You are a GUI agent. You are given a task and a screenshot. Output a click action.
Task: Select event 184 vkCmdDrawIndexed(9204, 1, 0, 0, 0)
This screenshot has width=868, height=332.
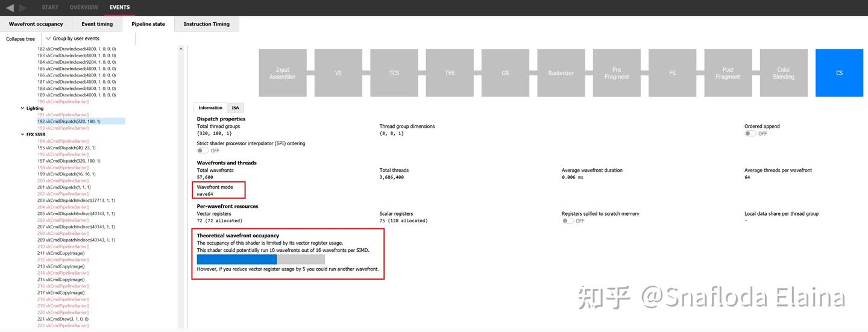77,62
